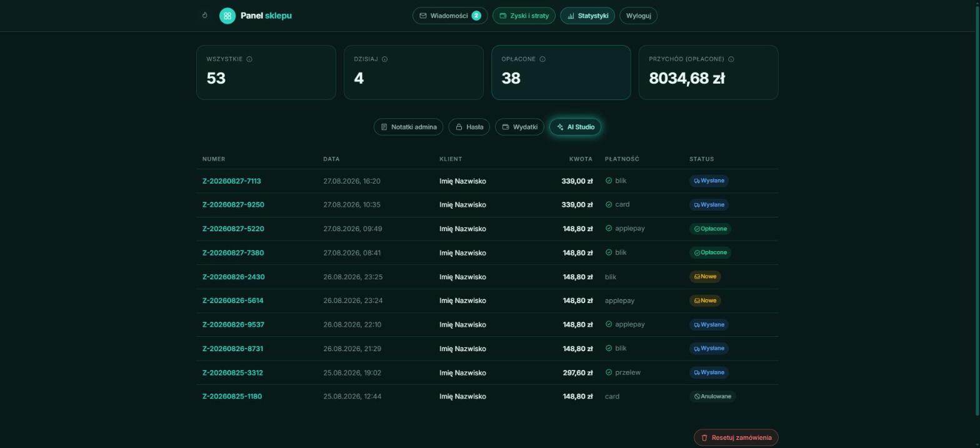Open order Z-20260826-2430
The width and height of the screenshot is (980, 448).
point(233,277)
